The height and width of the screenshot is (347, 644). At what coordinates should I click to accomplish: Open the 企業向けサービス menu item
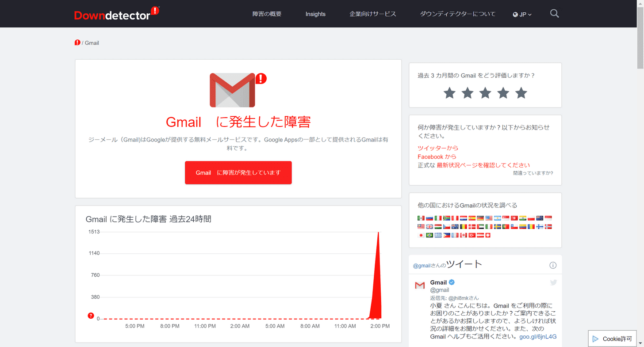(373, 14)
